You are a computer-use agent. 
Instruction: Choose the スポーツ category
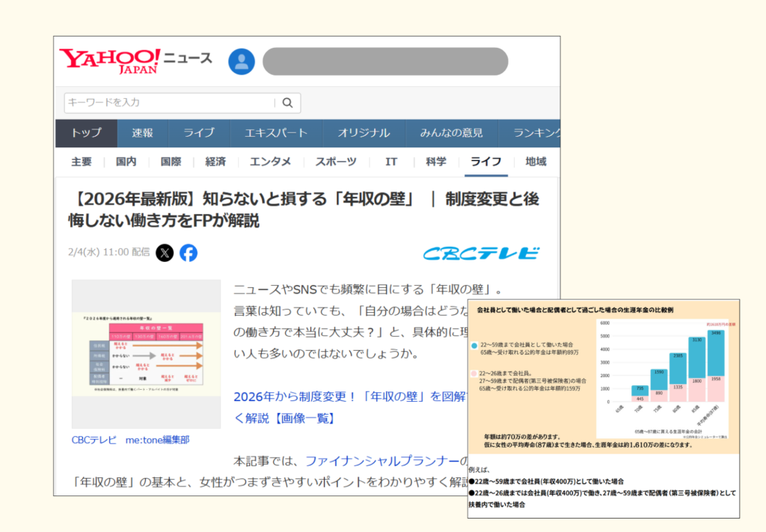click(335, 162)
